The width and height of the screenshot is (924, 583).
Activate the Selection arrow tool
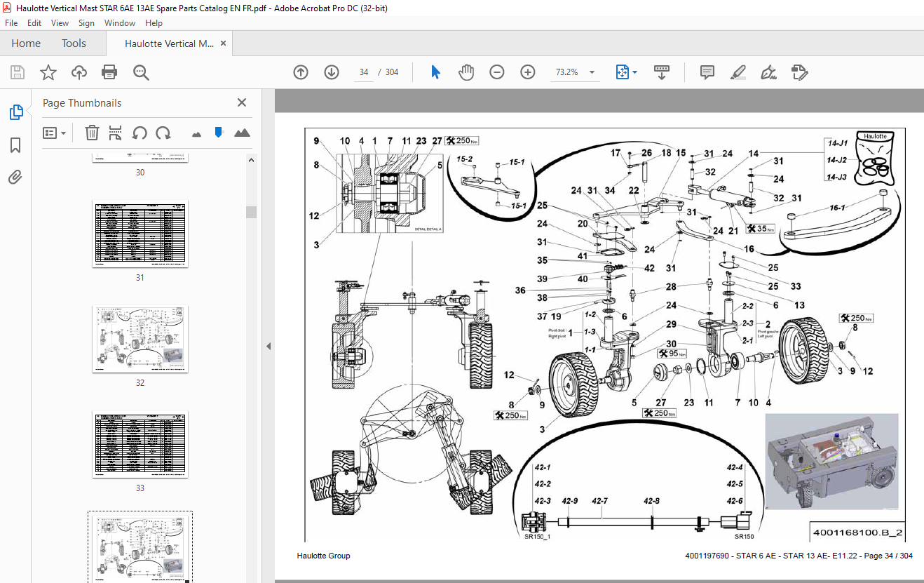(x=435, y=72)
